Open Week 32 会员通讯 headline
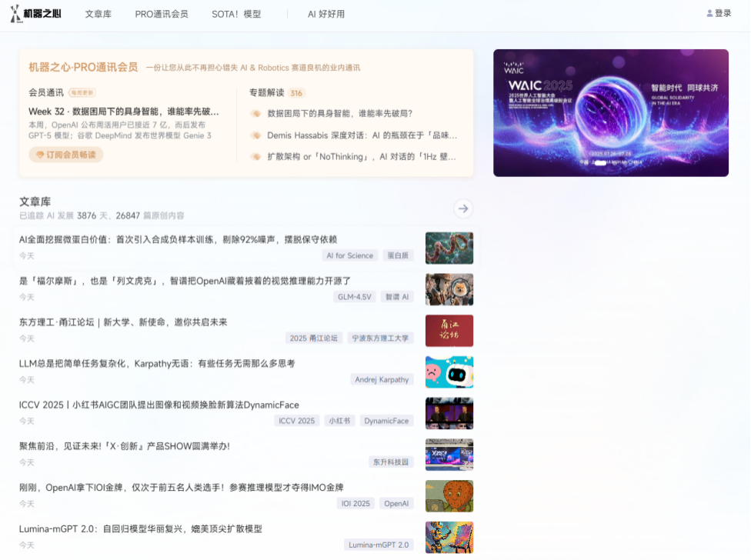 pyautogui.click(x=124, y=112)
